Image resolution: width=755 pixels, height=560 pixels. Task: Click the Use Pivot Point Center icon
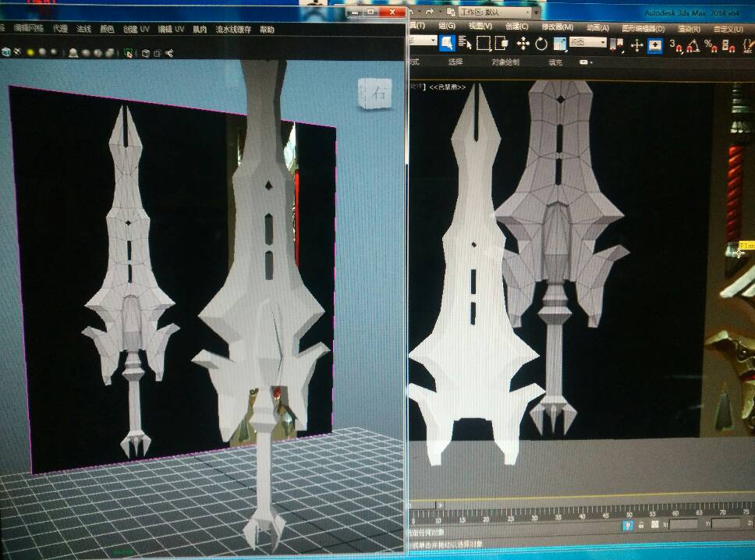[616, 45]
